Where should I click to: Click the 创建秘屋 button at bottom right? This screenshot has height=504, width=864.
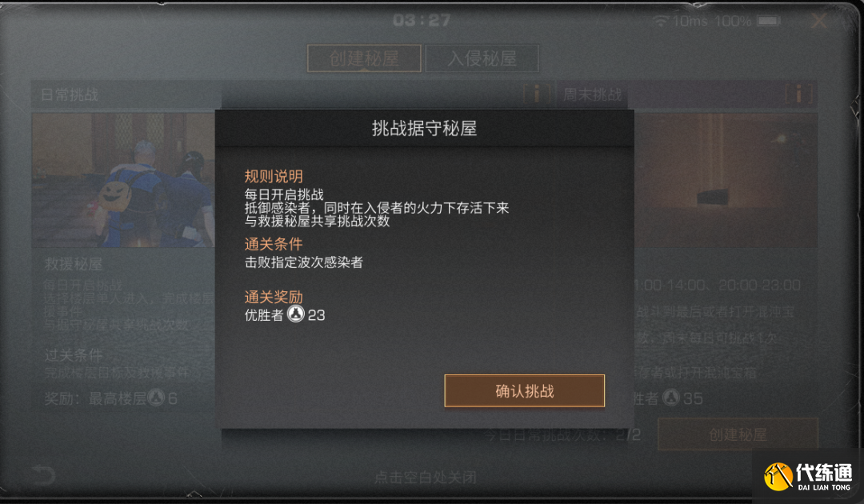(x=738, y=434)
